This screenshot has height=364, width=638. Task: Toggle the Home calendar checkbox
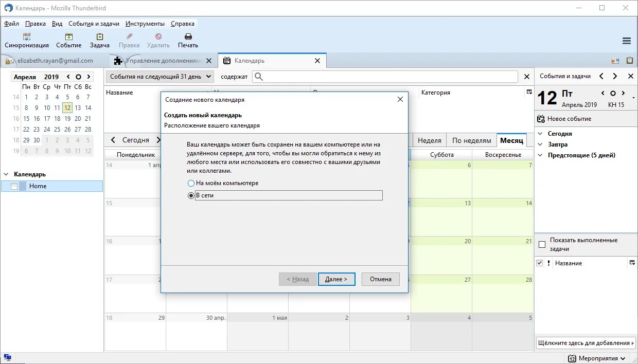click(14, 186)
